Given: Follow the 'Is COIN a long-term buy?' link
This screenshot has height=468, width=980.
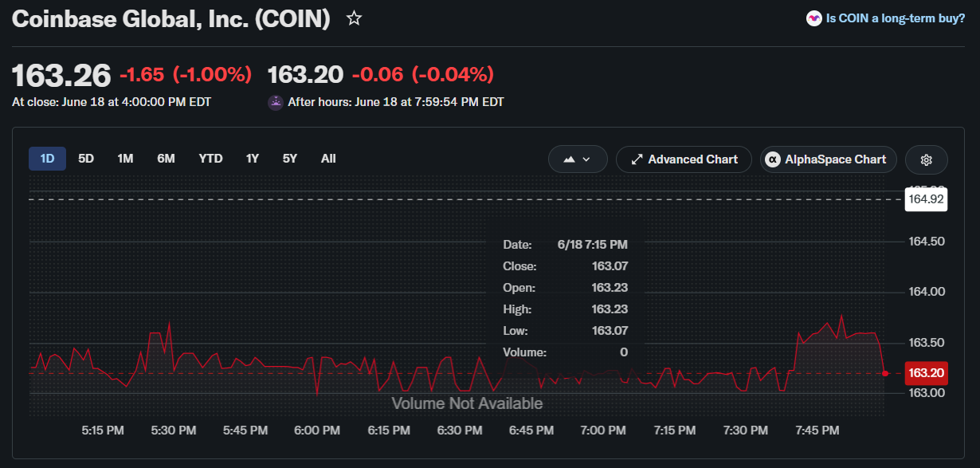Looking at the screenshot, I should tap(896, 18).
